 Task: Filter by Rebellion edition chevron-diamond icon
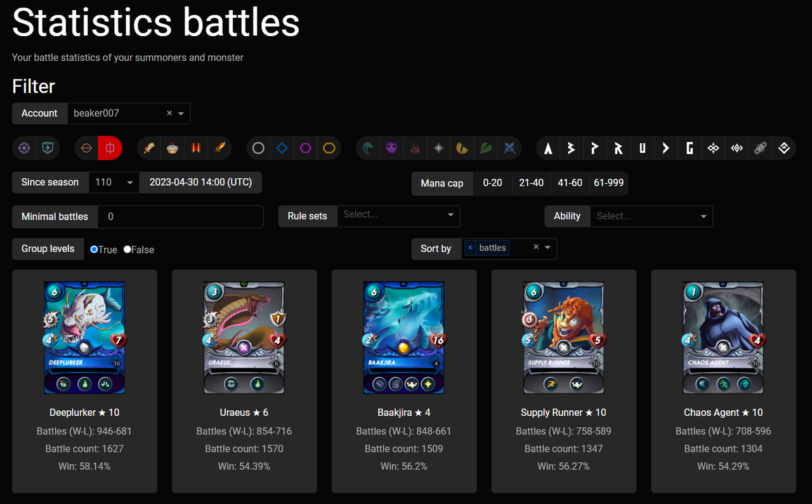pos(784,148)
